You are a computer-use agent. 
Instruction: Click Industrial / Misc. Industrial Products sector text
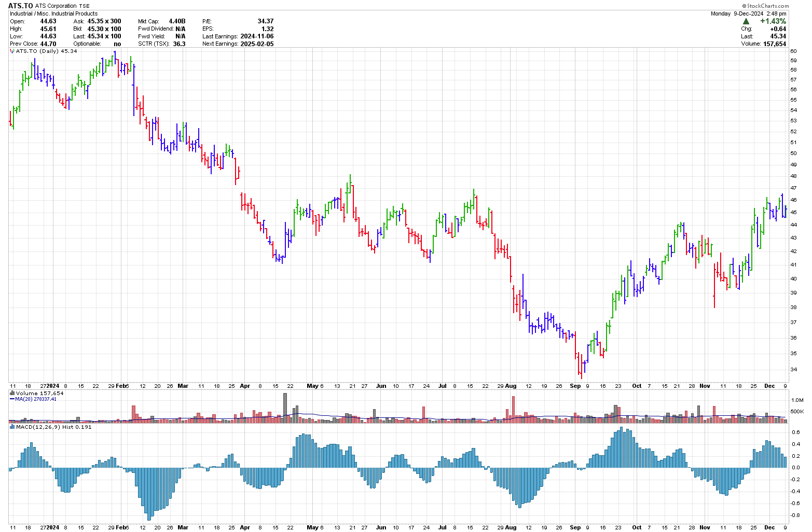click(x=53, y=13)
